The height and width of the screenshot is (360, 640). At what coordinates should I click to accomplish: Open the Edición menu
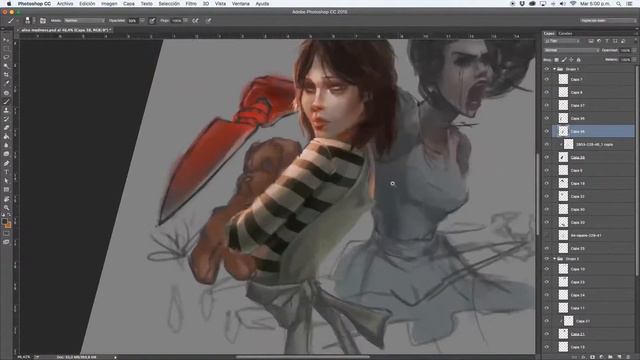(87, 4)
